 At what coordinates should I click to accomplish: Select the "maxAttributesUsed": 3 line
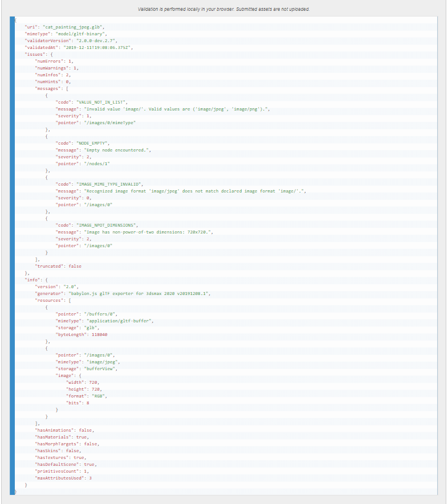[x=63, y=478]
